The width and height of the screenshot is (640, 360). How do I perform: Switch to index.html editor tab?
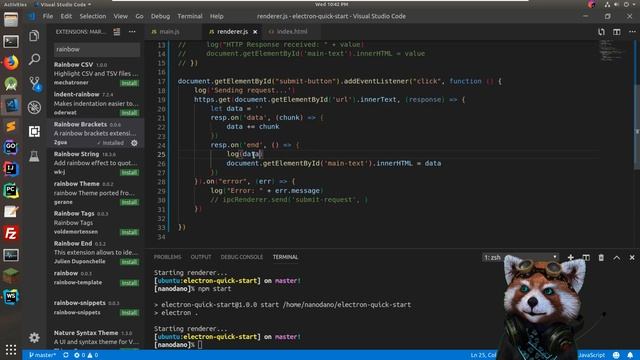291,31
